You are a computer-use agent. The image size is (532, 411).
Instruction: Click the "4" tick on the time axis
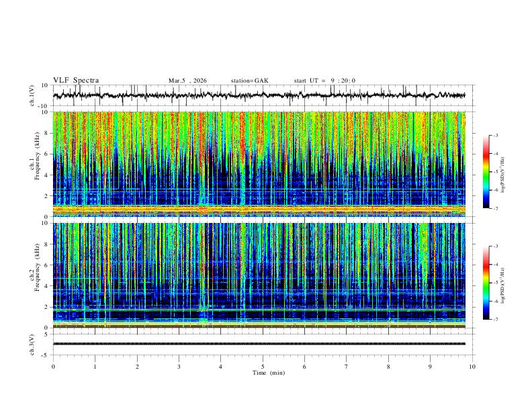(x=220, y=367)
